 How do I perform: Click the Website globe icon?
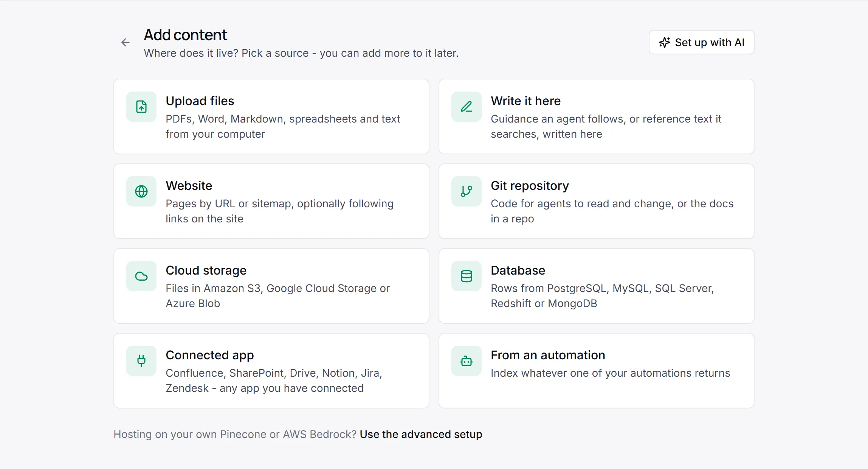click(x=141, y=191)
